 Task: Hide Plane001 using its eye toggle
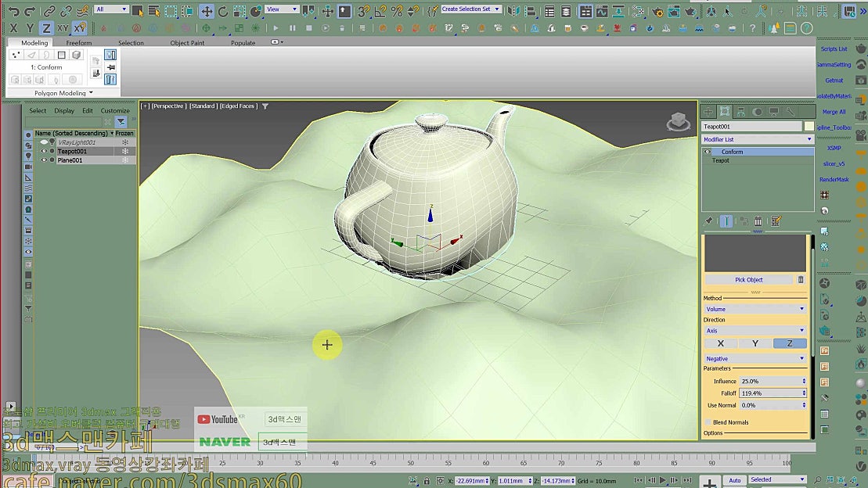coord(45,160)
